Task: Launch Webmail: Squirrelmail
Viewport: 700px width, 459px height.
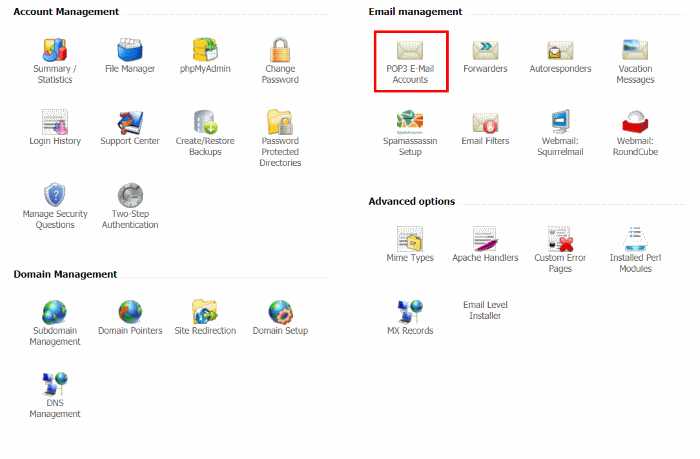Action: [x=560, y=121]
